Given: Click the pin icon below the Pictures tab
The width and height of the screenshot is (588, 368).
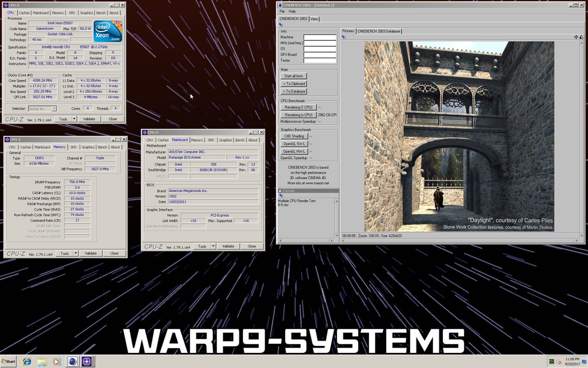Looking at the screenshot, I should [344, 37].
